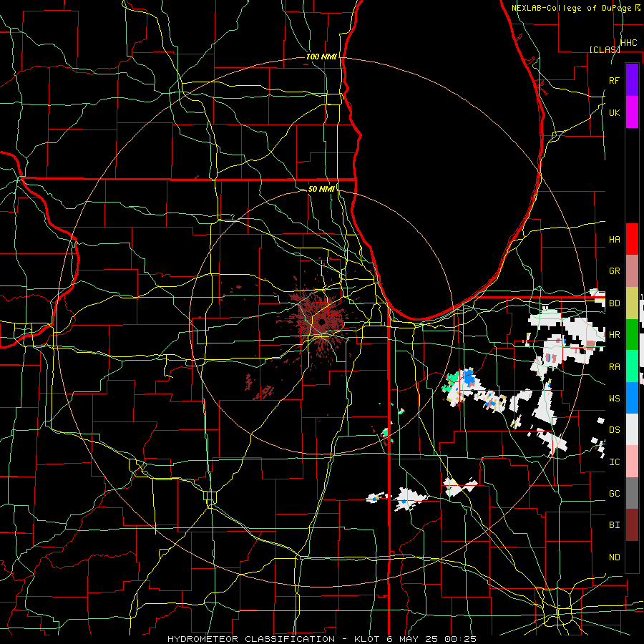Screen dimensions: 644x644
Task: Click the Hydrometeor Classification KLOT title caption
Action: tap(322, 639)
